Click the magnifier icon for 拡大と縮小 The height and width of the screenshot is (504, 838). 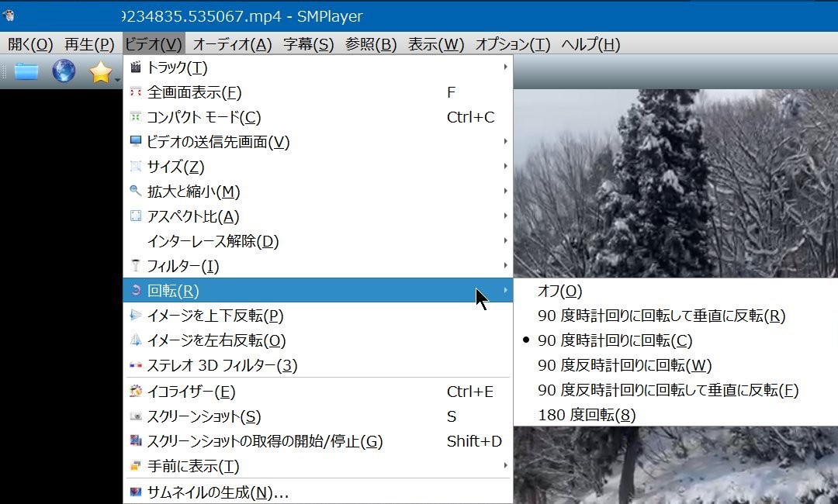(134, 192)
